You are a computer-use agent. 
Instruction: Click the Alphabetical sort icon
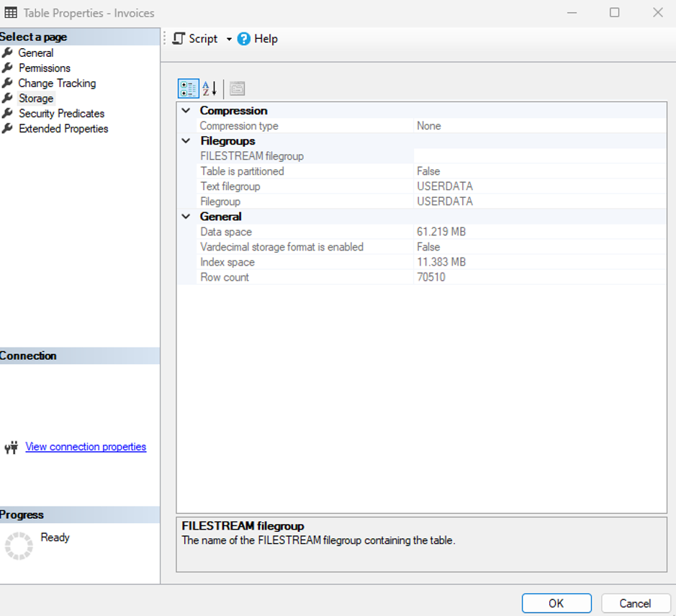point(209,89)
